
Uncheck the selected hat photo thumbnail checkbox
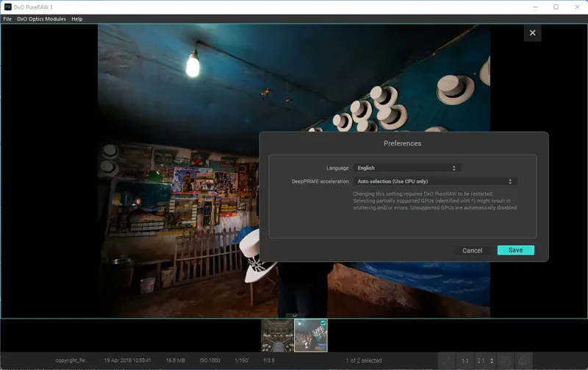(323, 323)
